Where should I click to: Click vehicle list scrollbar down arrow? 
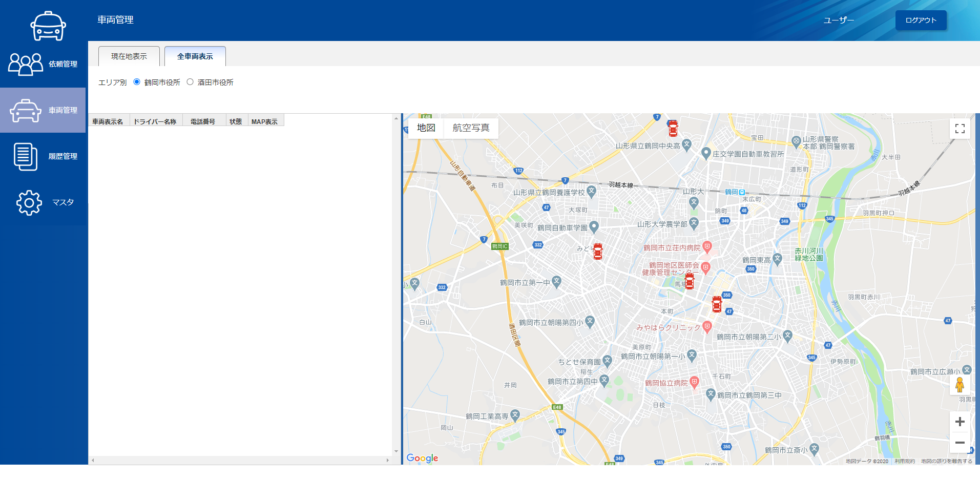[396, 451]
